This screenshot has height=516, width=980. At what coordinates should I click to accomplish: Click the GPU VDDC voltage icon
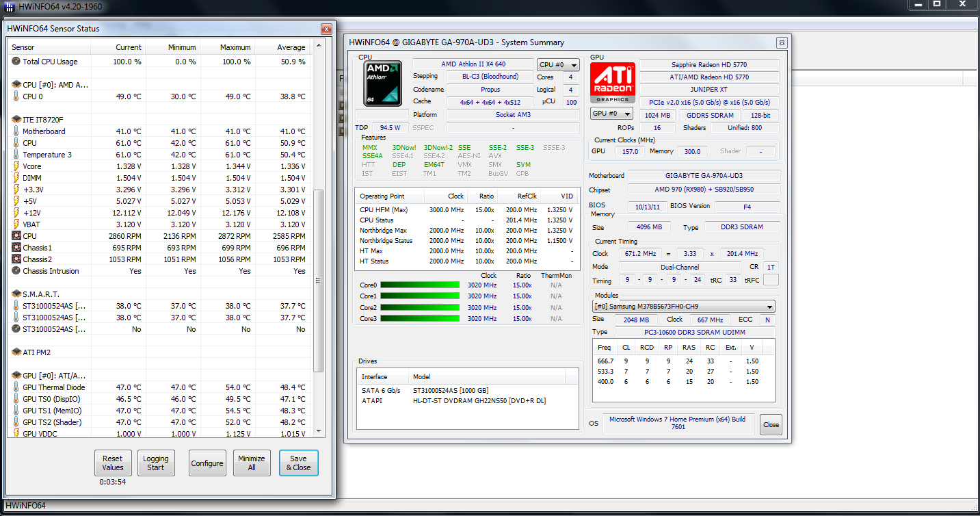(16, 433)
